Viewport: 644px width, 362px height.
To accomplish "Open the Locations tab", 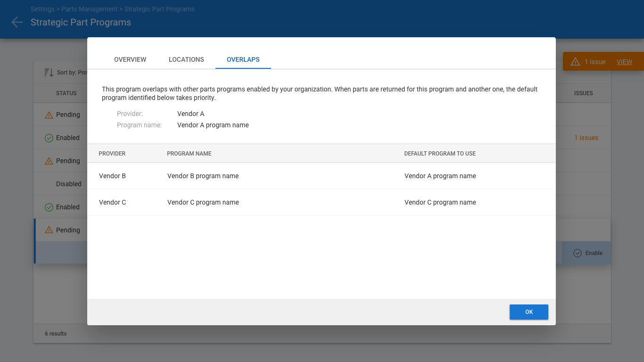I will click(x=186, y=59).
